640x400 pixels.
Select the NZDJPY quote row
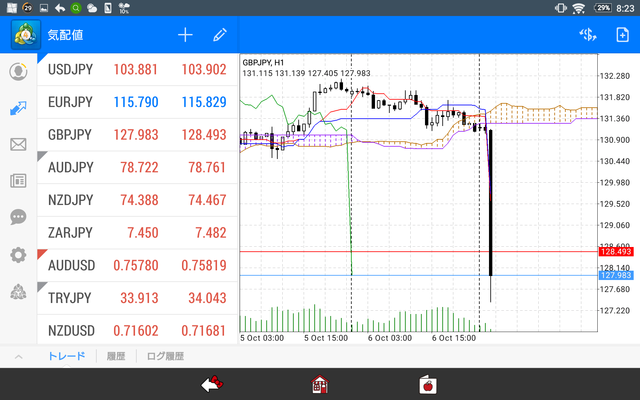(x=138, y=200)
